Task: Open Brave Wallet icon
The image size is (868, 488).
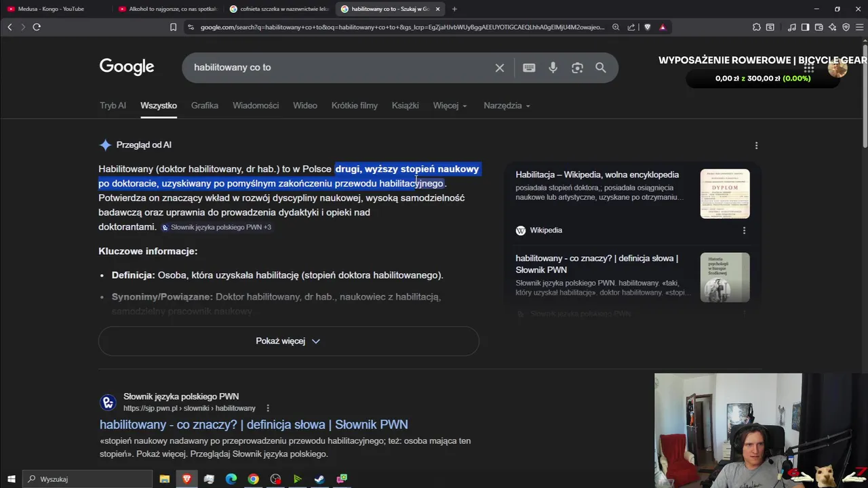Action: pyautogui.click(x=819, y=27)
